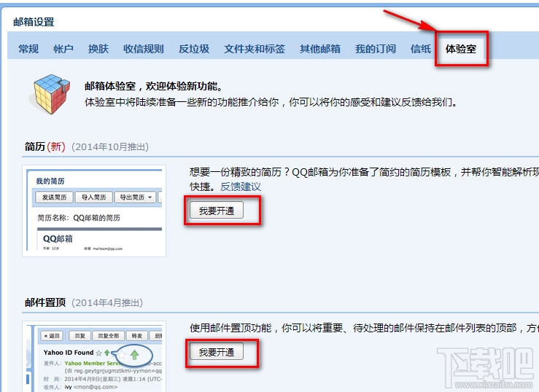The height and width of the screenshot is (392, 539).
Task: Go to the 收信规则 tab
Action: (144, 49)
